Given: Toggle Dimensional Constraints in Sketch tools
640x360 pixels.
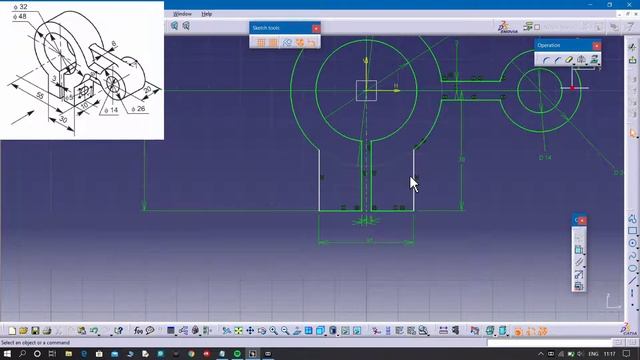Looking at the screenshot, I should pos(312,42).
